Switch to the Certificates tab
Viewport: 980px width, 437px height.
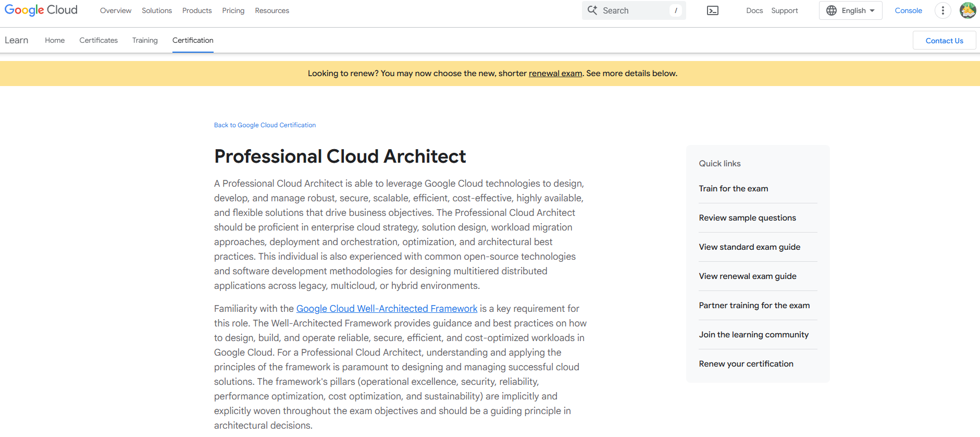coord(98,40)
